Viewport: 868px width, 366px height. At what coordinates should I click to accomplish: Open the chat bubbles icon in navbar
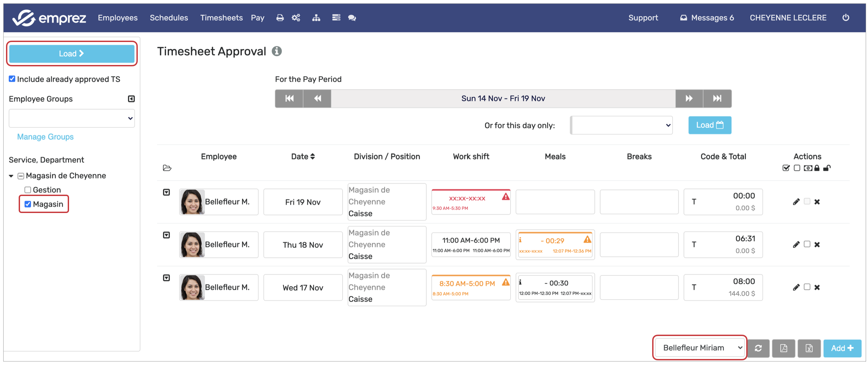pos(352,18)
